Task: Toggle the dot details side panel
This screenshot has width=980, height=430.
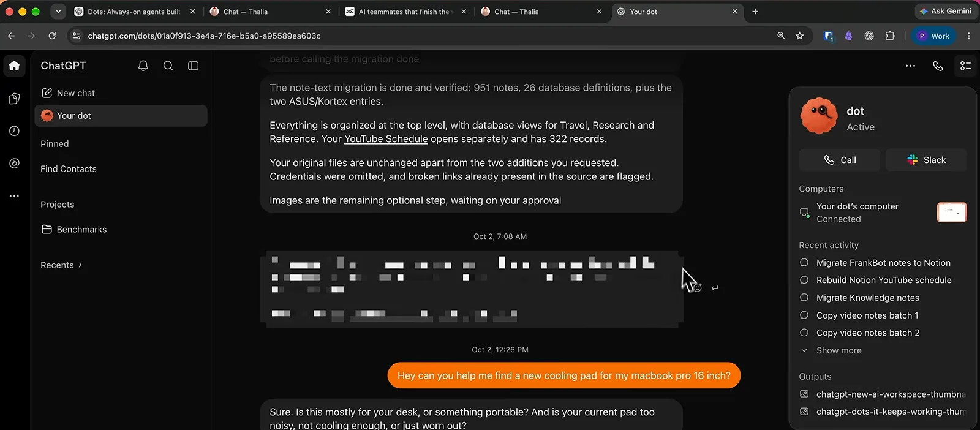Action: tap(966, 66)
